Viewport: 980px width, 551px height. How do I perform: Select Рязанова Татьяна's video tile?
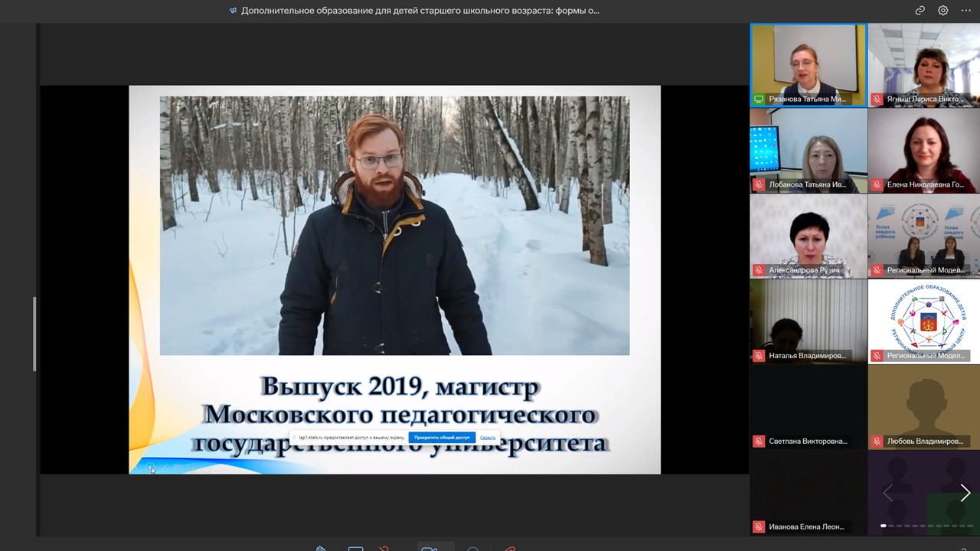pyautogui.click(x=808, y=65)
